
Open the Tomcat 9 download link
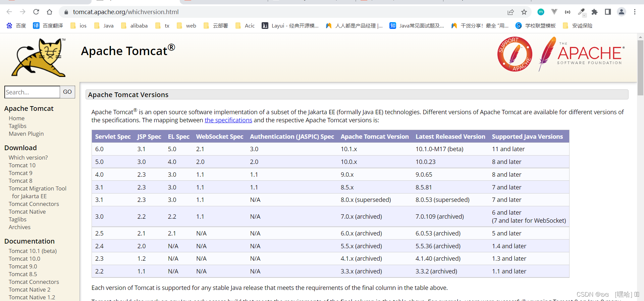point(20,173)
